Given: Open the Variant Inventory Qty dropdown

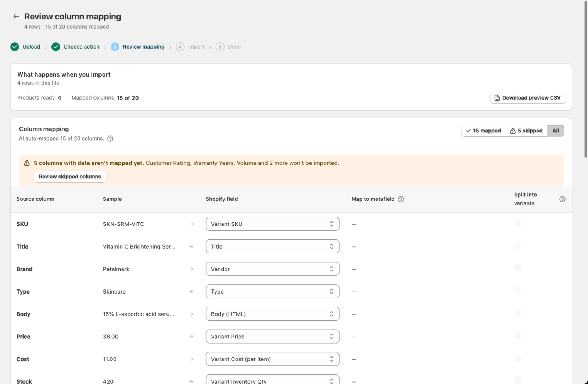Looking at the screenshot, I should [272, 380].
